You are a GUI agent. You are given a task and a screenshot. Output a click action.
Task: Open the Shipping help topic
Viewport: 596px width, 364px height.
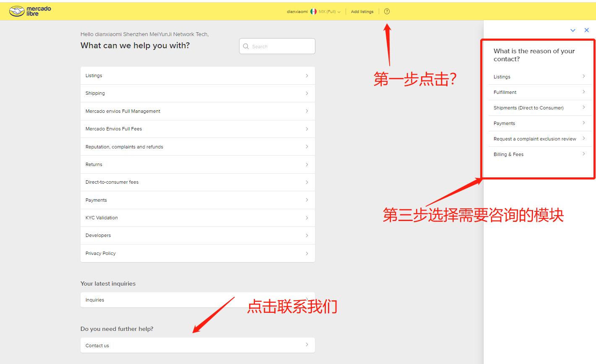tap(197, 94)
